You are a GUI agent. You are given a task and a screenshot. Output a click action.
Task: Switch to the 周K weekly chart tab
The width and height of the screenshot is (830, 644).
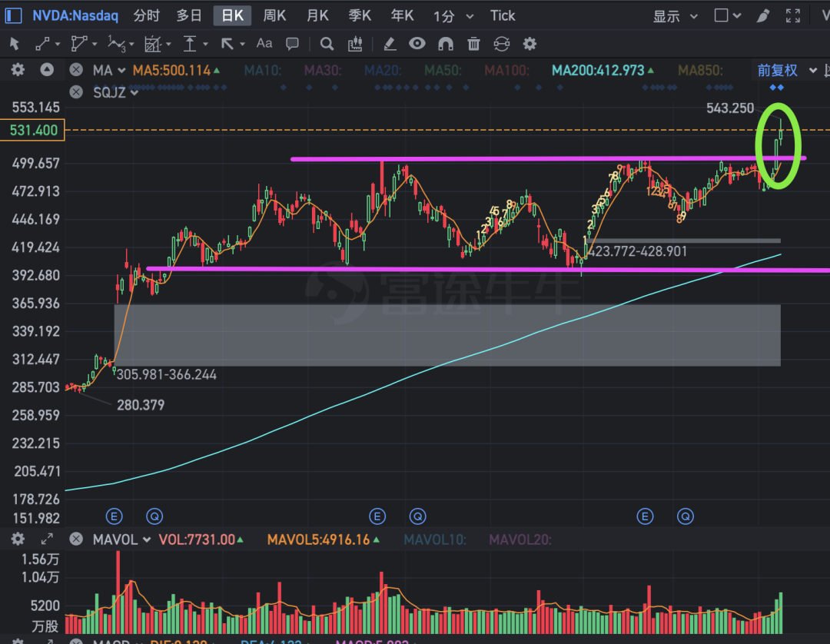click(274, 15)
